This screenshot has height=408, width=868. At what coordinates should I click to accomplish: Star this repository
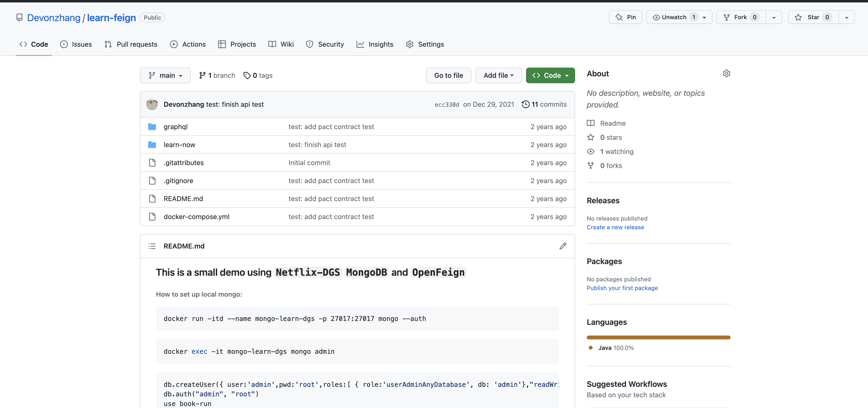tap(813, 17)
